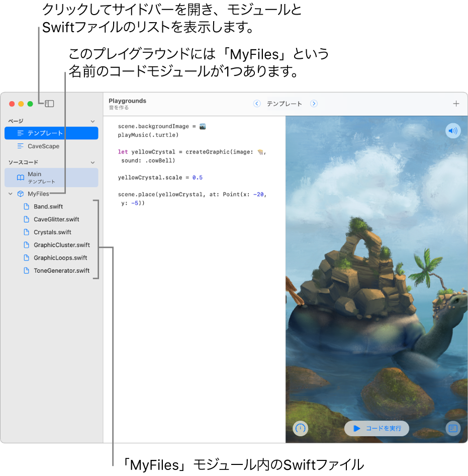
Task: Open the execution speed timer icon
Action: (x=301, y=428)
